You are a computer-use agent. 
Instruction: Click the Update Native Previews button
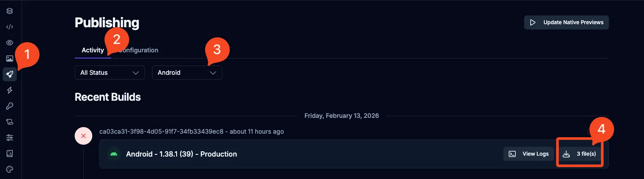566,22
